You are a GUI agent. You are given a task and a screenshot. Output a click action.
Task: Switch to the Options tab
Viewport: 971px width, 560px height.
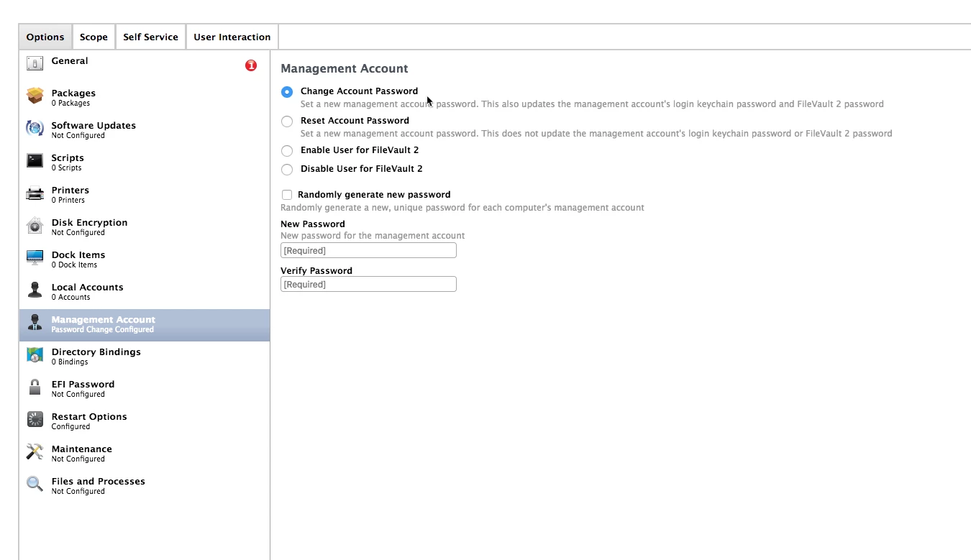coord(45,37)
